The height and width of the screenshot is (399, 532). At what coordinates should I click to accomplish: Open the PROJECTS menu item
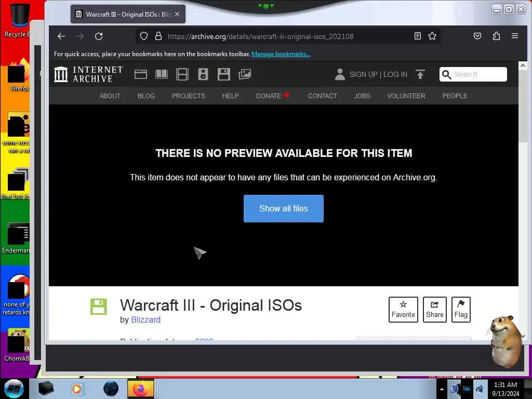[x=188, y=96]
